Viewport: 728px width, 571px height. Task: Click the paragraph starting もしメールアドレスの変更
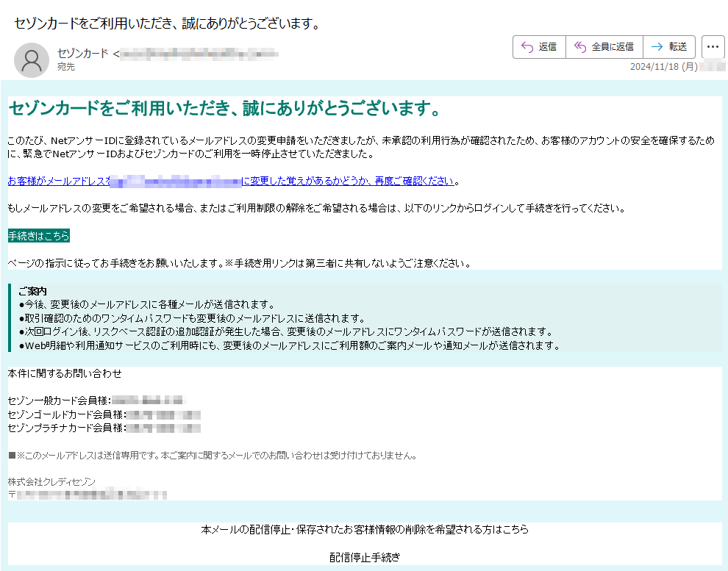317,209
